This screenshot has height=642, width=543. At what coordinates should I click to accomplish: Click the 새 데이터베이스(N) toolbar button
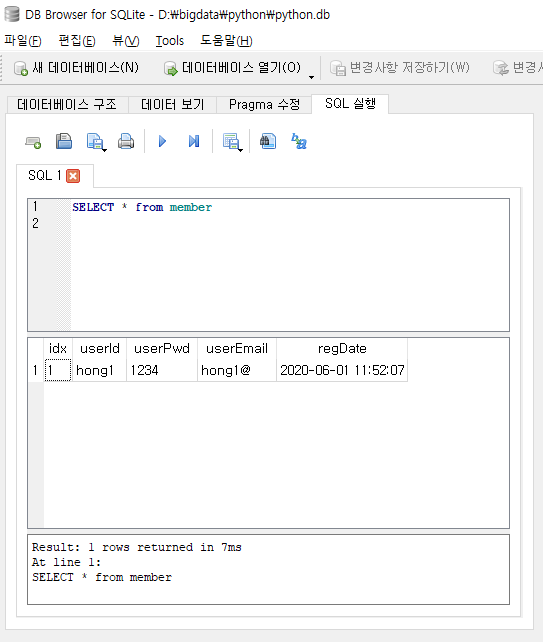click(77, 68)
